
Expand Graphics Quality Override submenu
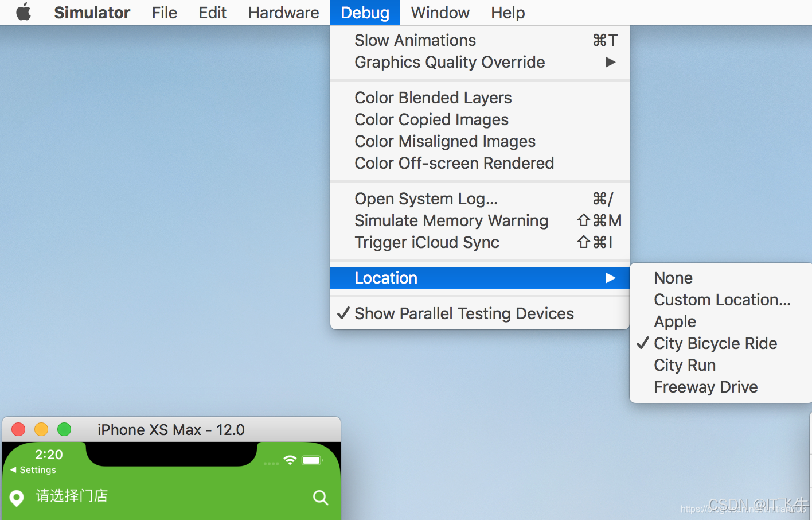480,62
